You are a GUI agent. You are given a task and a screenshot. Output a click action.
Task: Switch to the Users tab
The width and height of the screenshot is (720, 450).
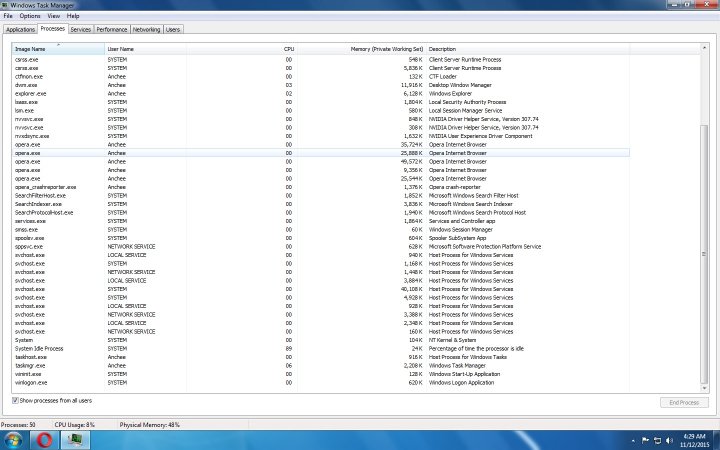(x=173, y=29)
